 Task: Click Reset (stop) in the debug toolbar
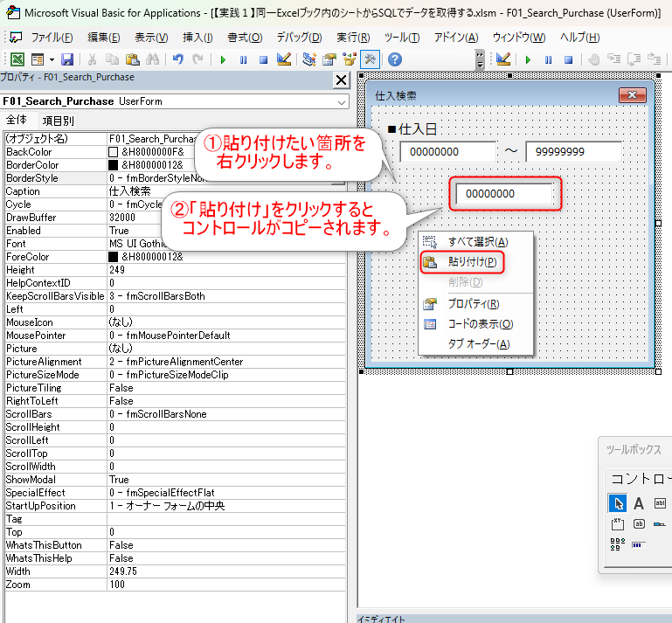point(568,59)
